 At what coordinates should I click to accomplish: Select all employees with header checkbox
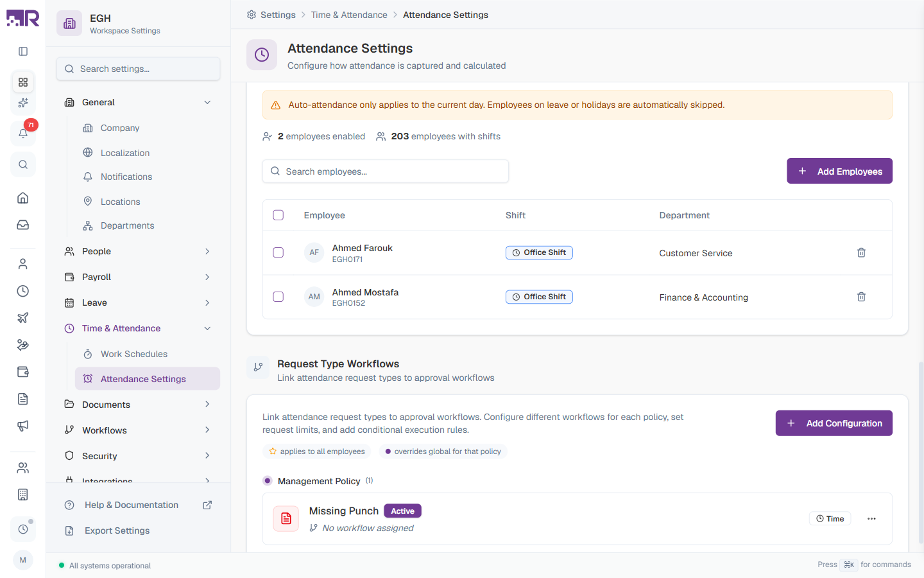[x=278, y=215]
